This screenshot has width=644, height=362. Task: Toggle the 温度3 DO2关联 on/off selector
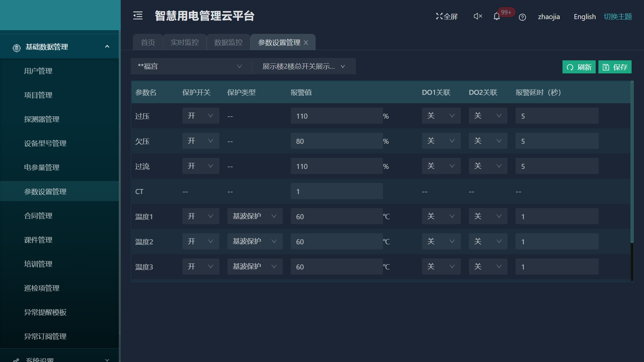[488, 266]
